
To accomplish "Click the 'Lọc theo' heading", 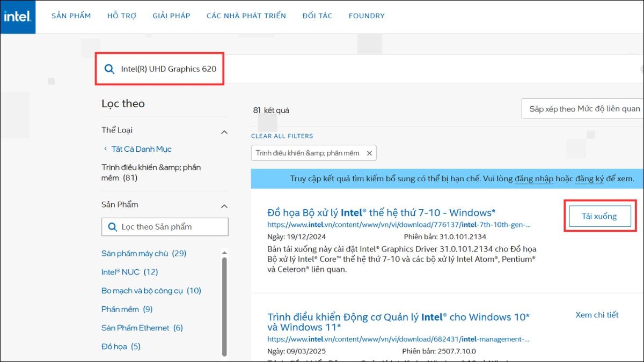I will (123, 104).
